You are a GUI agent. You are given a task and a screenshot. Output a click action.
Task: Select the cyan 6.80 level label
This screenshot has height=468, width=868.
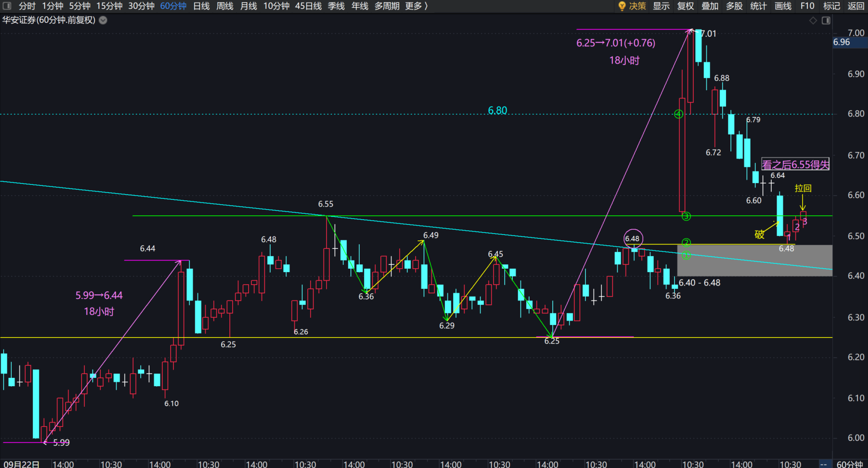497,110
